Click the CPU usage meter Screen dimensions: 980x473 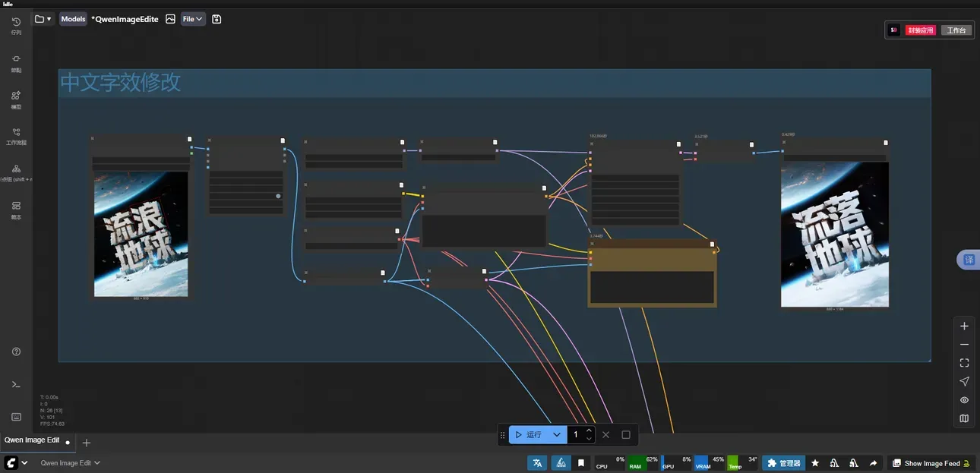pos(609,463)
